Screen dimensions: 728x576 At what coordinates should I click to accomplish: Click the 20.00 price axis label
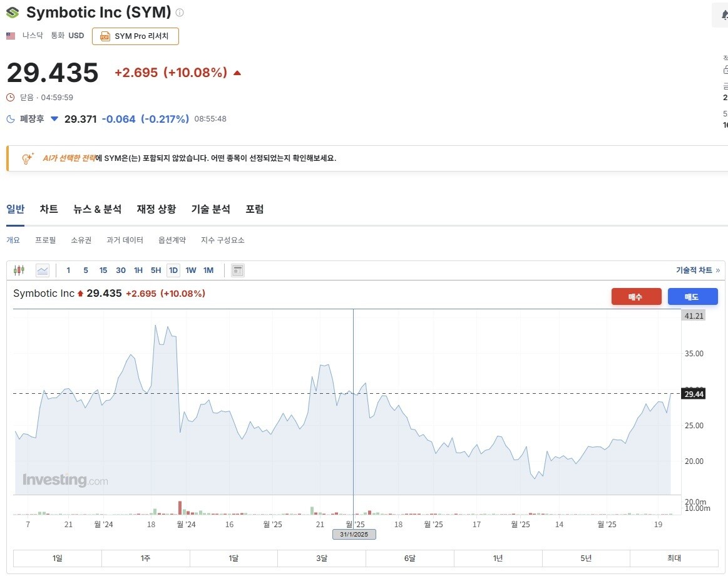point(694,461)
